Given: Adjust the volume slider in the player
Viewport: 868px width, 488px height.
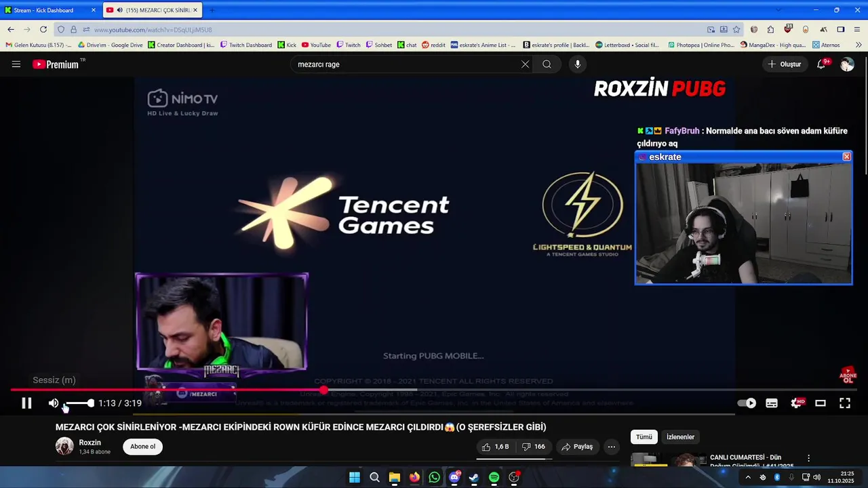Looking at the screenshot, I should (x=79, y=403).
